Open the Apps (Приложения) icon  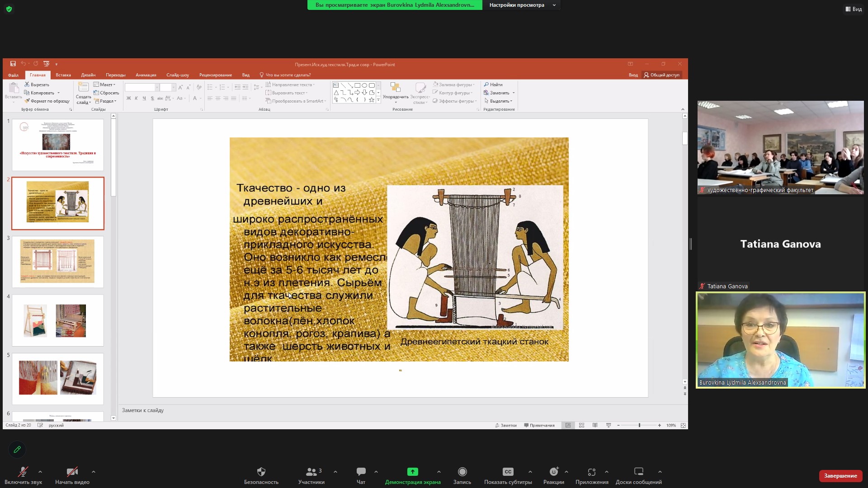591,472
